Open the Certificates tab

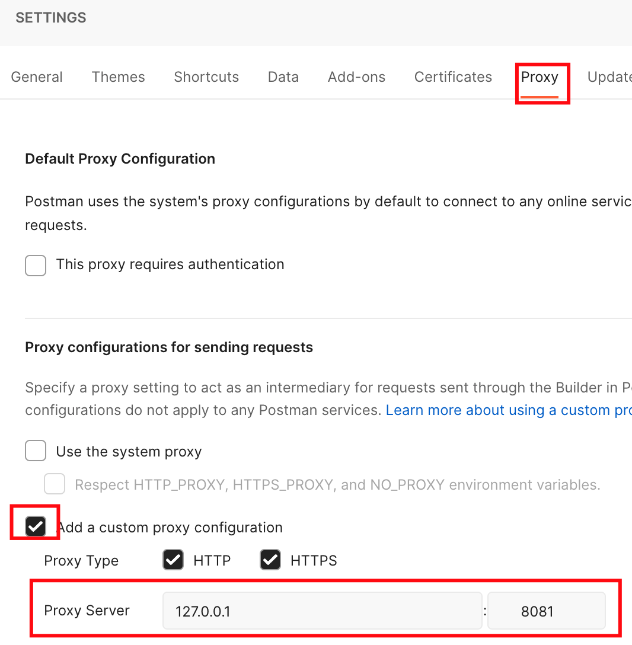453,77
